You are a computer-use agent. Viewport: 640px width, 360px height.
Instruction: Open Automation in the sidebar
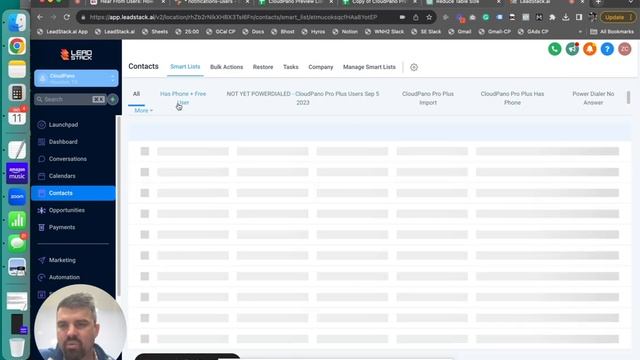[64, 278]
